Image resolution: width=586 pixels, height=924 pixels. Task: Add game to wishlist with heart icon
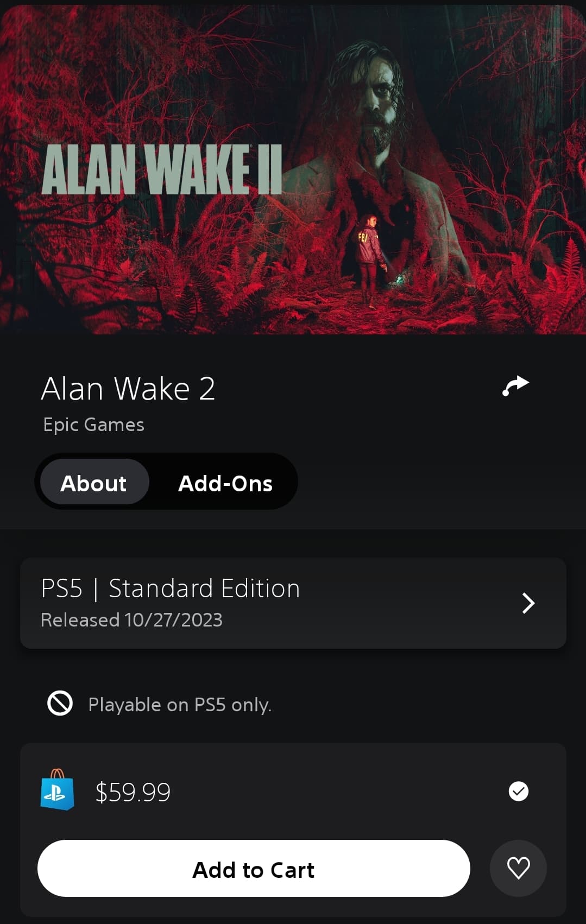coord(518,868)
